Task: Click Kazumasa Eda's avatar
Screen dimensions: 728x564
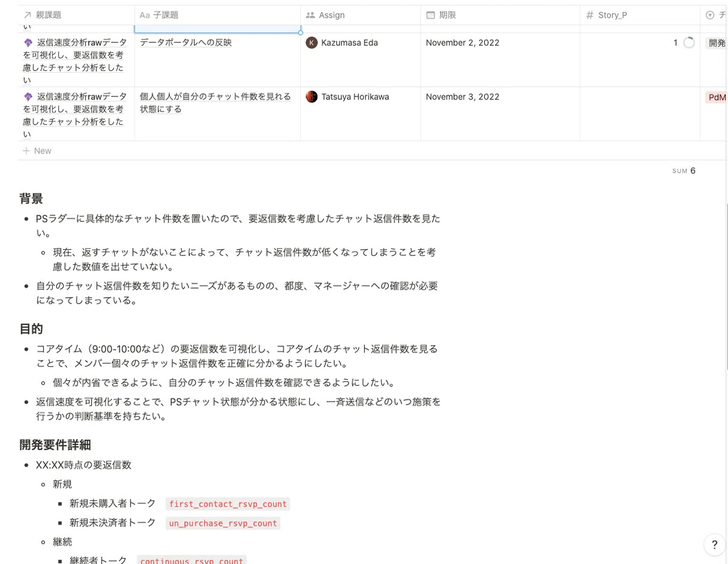Action: [311, 42]
